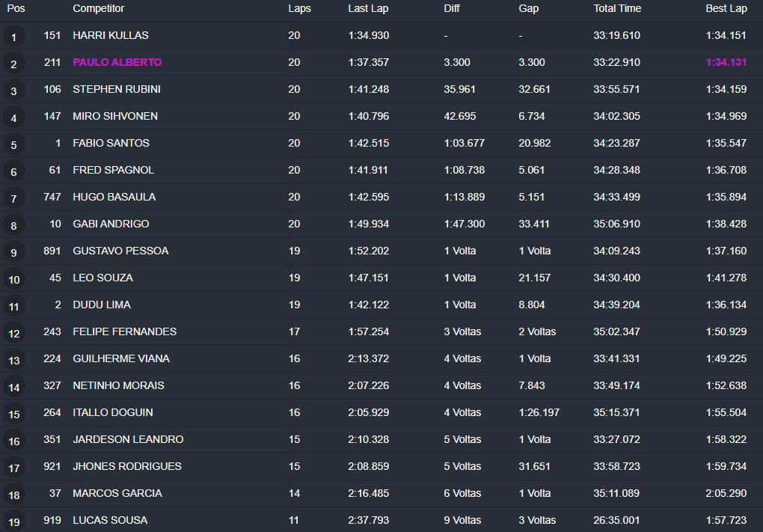The height and width of the screenshot is (532, 763).
Task: Open highlighted competitor PAULO ALBERTO
Action: point(117,62)
